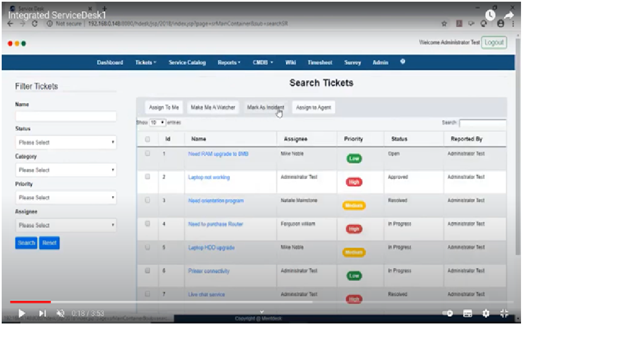The width and height of the screenshot is (644, 362).
Task: Check ticket 4 row checkbox
Action: pyautogui.click(x=148, y=223)
